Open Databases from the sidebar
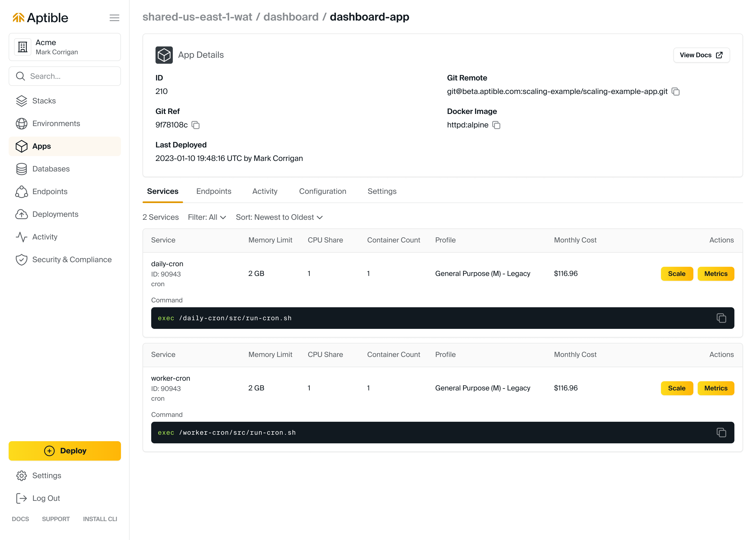 click(x=50, y=169)
